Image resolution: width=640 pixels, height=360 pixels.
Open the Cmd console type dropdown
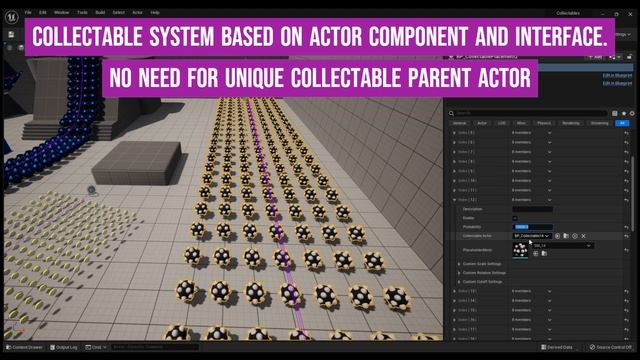[96, 347]
